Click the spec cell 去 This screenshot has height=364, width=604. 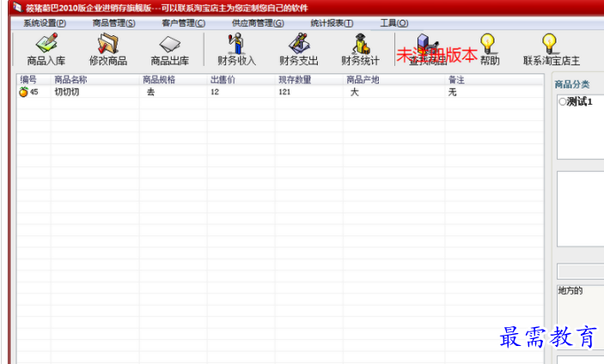point(150,92)
